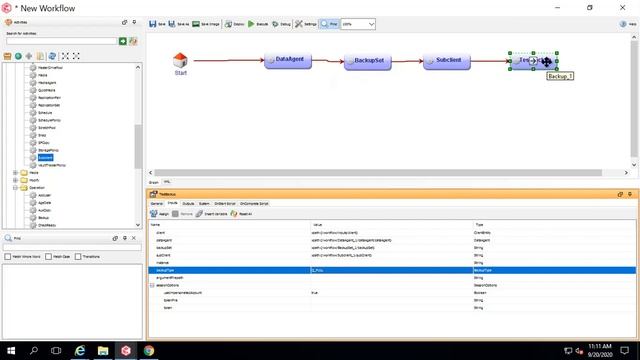Click the expand-all arrows icon in Activities toolbar
640x360 pixels.
click(x=65, y=56)
